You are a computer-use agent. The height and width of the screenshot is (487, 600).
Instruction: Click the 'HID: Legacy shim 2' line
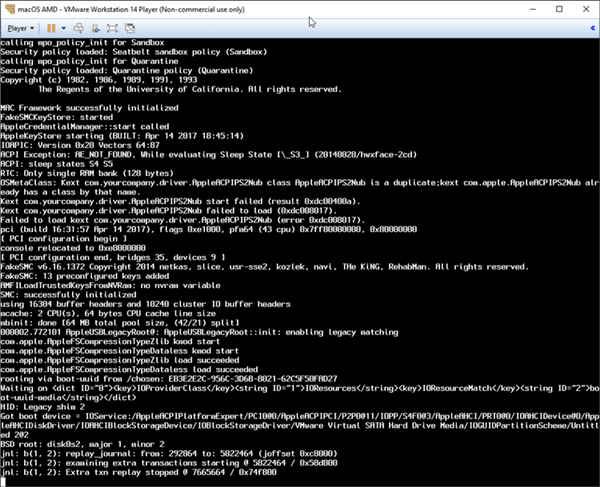tap(42, 407)
